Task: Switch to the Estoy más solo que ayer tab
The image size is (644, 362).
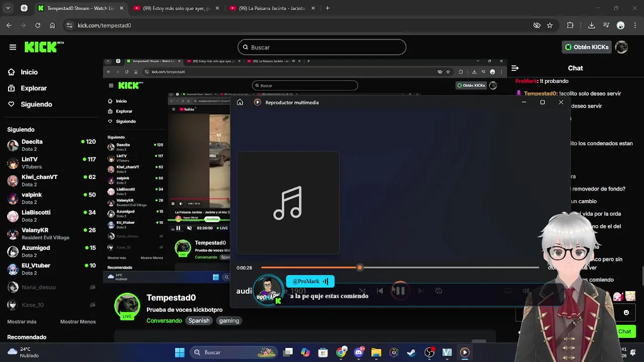Action: 176,8
